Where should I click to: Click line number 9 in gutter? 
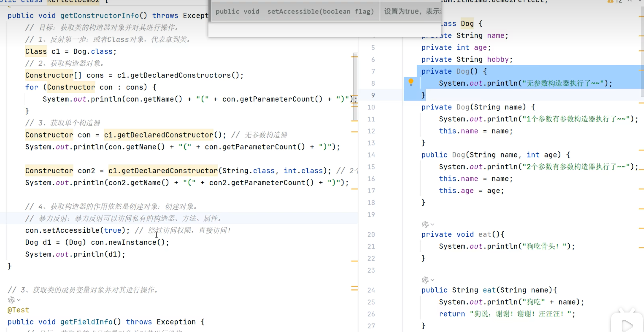click(x=373, y=95)
